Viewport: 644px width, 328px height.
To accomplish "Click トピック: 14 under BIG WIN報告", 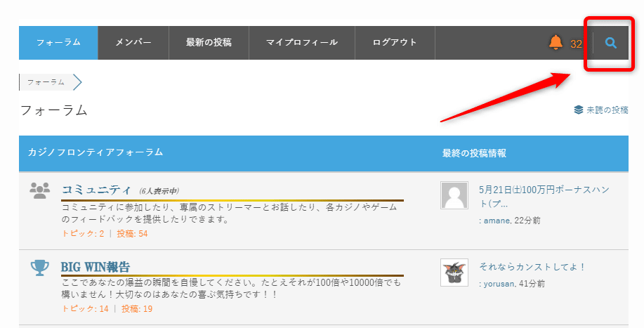I will pyautogui.click(x=86, y=309).
